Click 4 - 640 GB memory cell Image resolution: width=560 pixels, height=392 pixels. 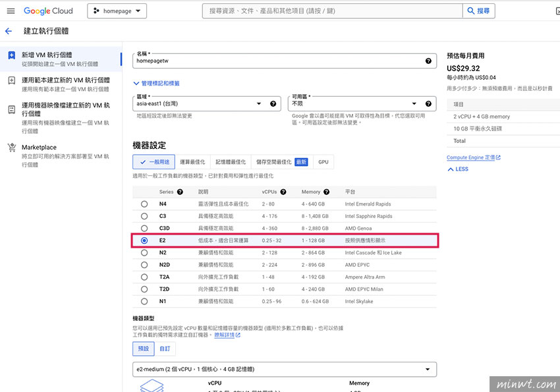[313, 204]
